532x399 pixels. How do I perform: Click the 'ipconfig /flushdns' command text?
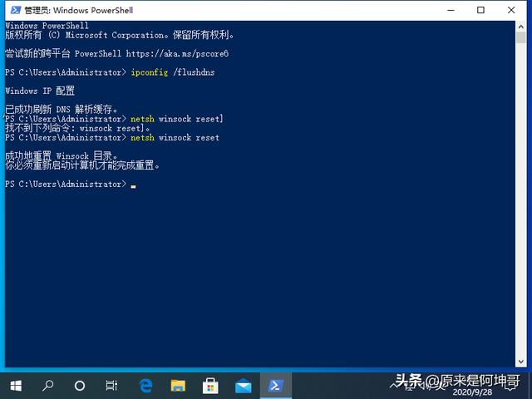click(x=173, y=72)
